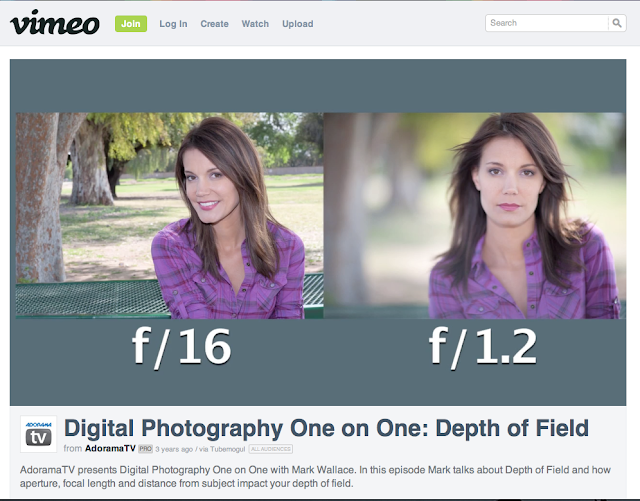Click the search magnifier icon
The height and width of the screenshot is (501, 640).
point(617,23)
